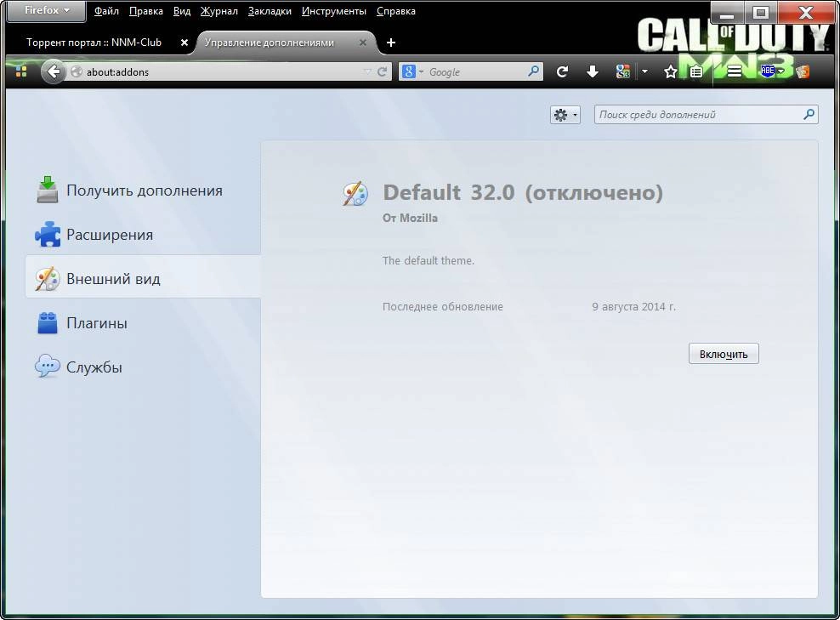
Task: Click the reload icon inside the address bar
Action: click(382, 71)
